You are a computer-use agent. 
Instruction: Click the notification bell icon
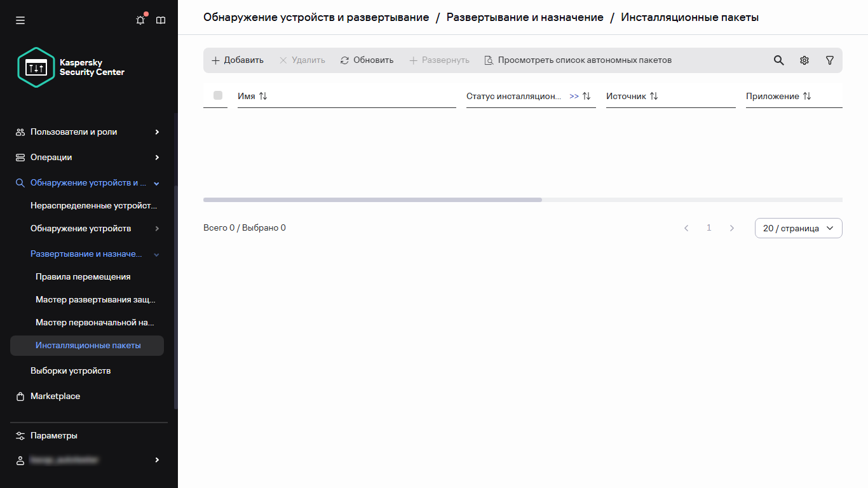(x=140, y=20)
